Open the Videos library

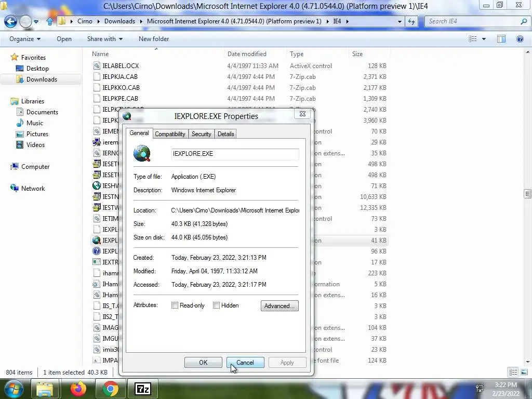click(35, 145)
